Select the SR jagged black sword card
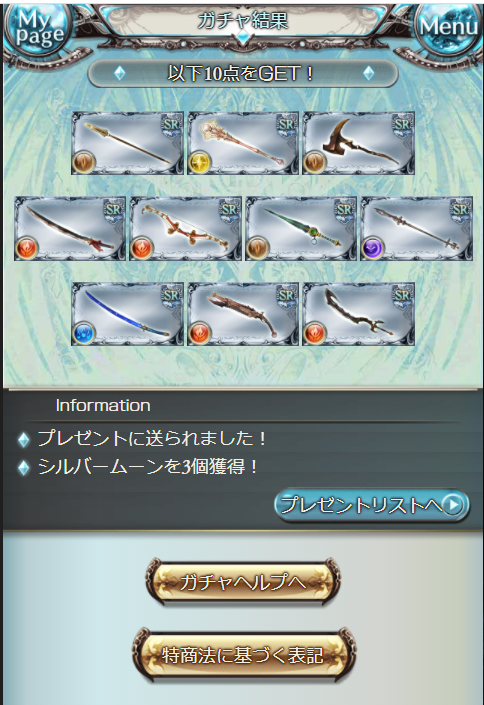 click(359, 314)
